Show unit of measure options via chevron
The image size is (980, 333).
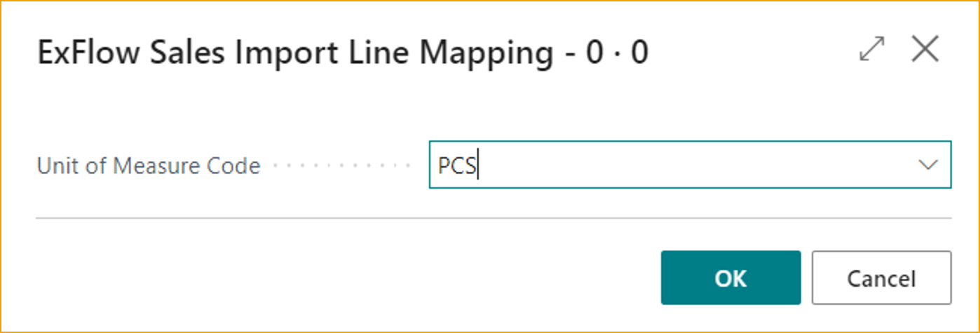tap(928, 165)
